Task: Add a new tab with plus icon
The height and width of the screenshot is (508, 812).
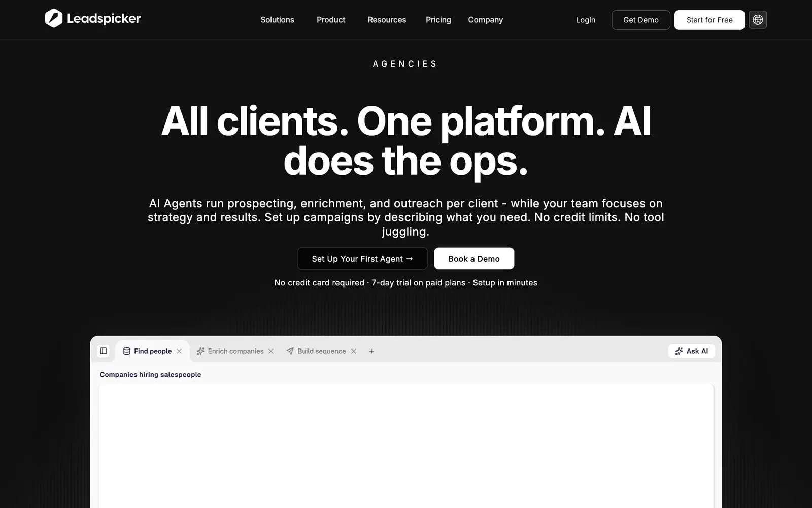Action: 371,351
